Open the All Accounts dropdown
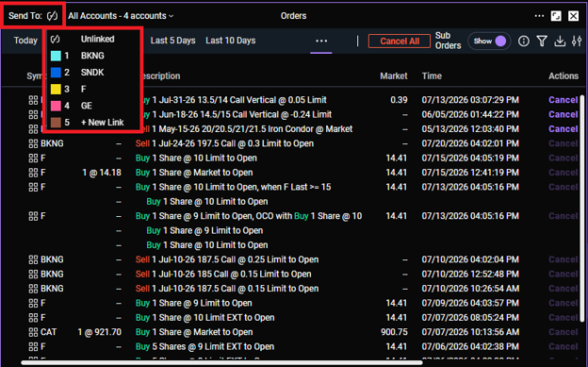588x367 pixels. pos(121,16)
